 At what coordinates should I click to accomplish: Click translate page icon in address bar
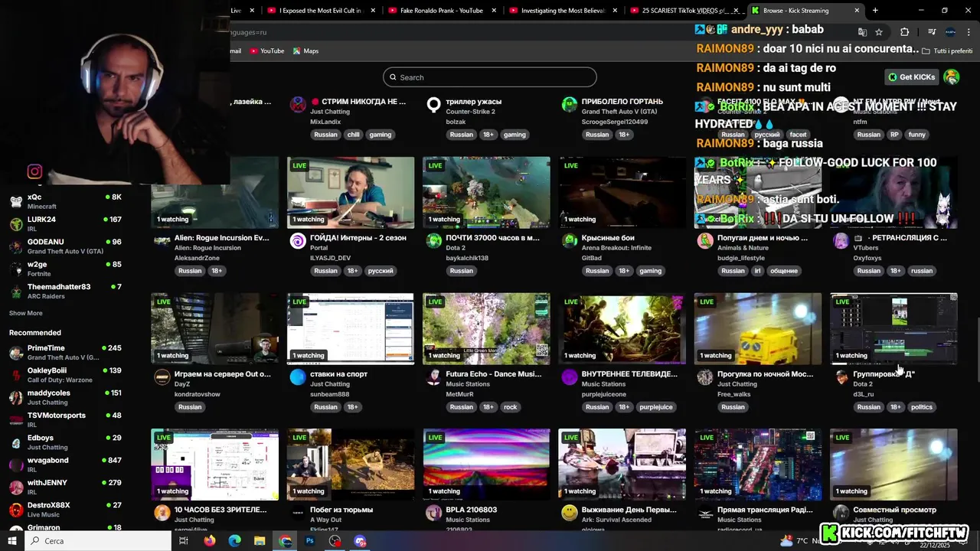pos(862,32)
